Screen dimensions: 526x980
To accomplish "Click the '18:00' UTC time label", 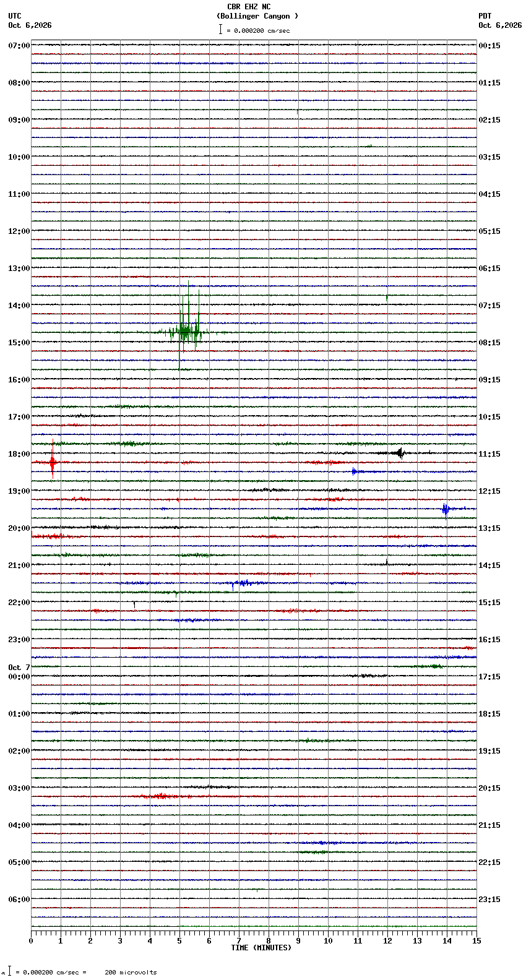I will click(x=19, y=454).
